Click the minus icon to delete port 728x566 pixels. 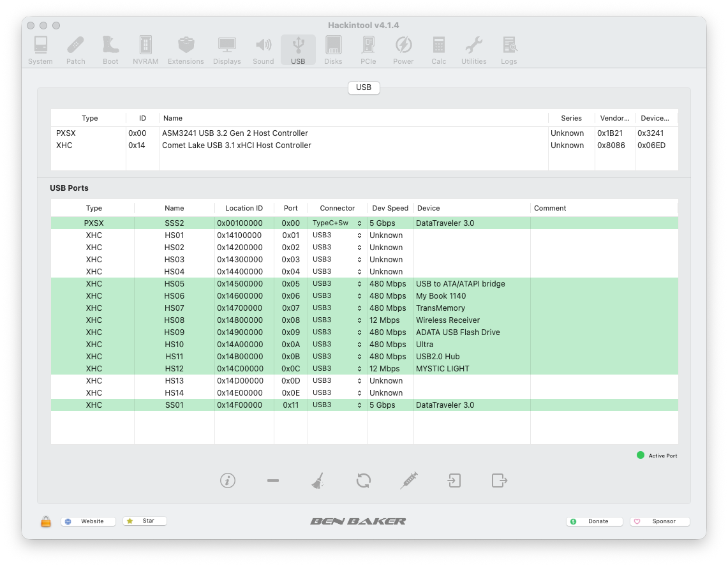pos(273,480)
